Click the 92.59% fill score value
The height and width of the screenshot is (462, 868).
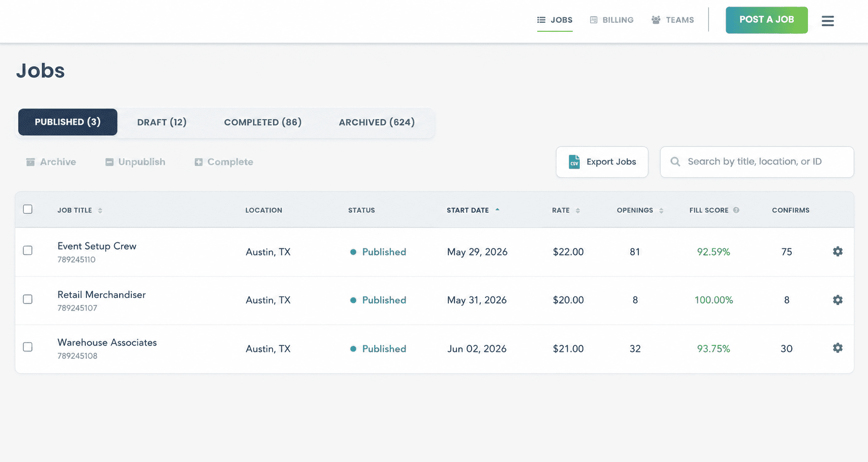(x=713, y=252)
